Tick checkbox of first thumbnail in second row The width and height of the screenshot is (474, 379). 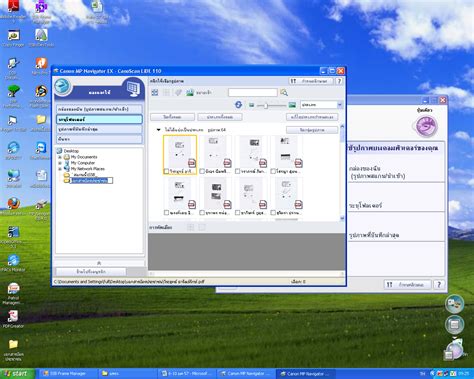click(x=166, y=212)
